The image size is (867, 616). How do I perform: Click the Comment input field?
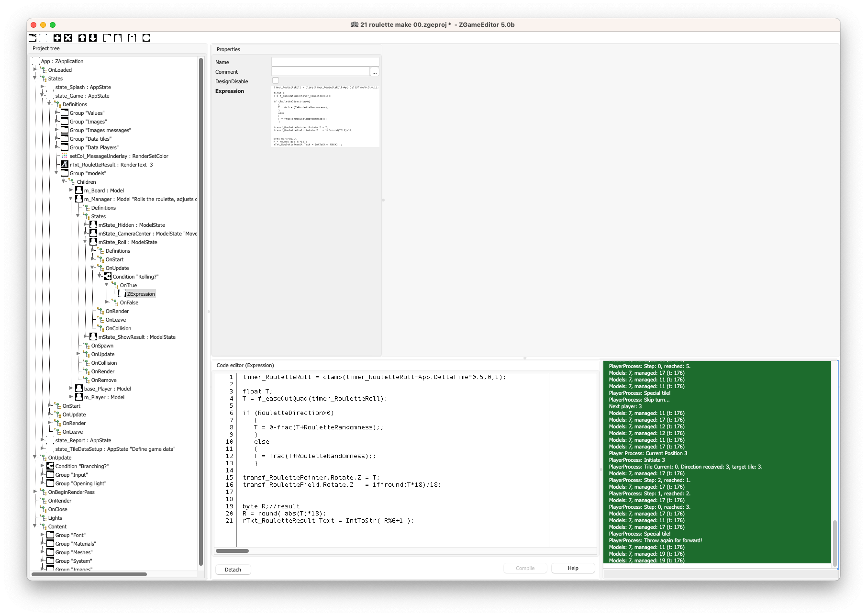click(x=321, y=71)
